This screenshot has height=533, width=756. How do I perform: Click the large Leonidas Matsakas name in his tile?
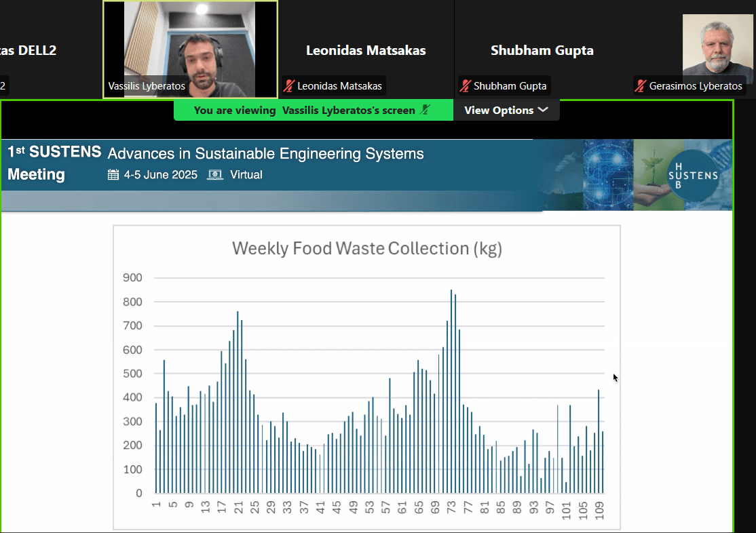pyautogui.click(x=366, y=51)
